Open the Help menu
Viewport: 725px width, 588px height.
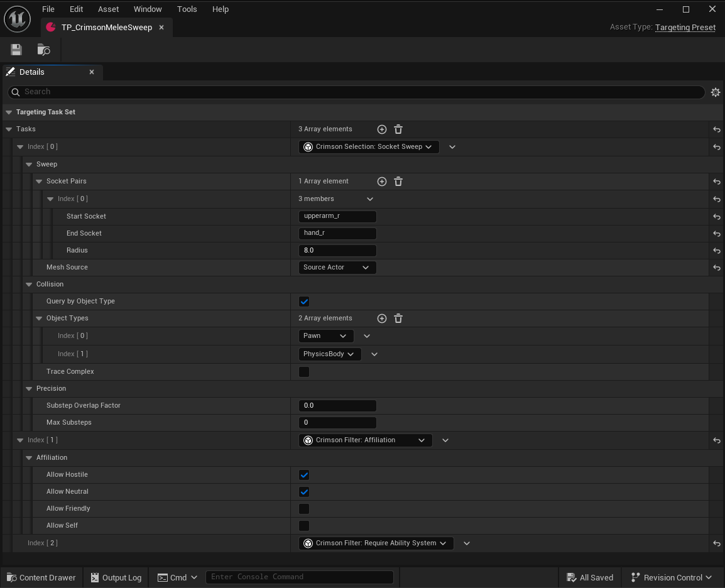(x=221, y=9)
